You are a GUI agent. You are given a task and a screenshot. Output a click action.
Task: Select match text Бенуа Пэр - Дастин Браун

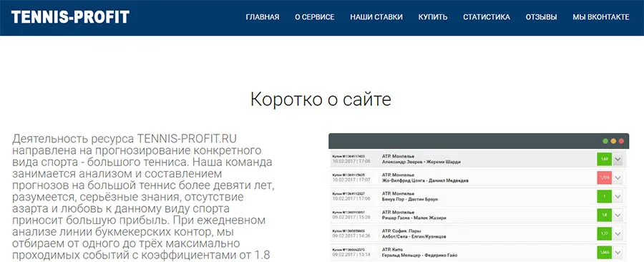tap(409, 199)
